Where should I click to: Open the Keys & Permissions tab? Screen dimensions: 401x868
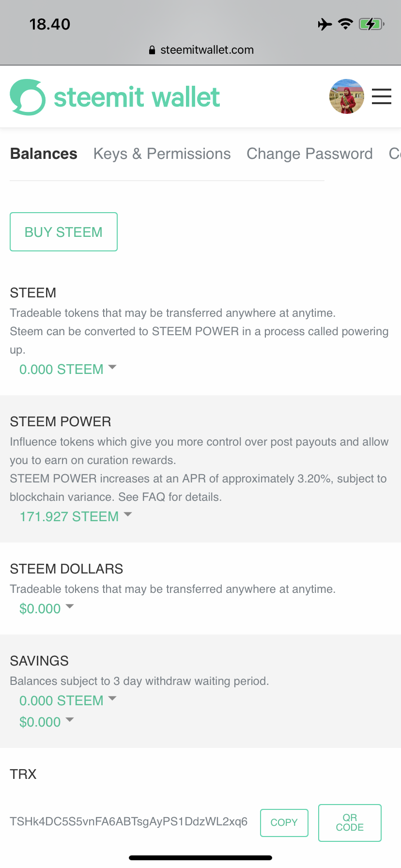click(162, 154)
